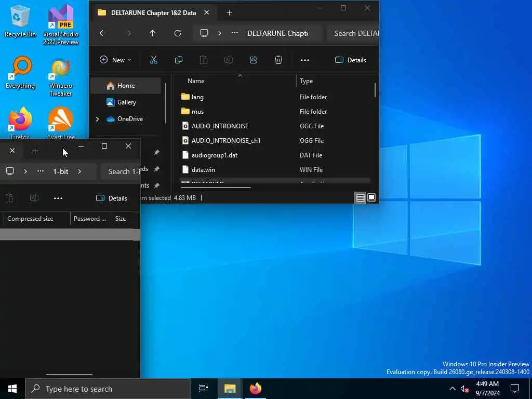Open See more ellipsis in 1-bit window toolbar

click(x=58, y=198)
